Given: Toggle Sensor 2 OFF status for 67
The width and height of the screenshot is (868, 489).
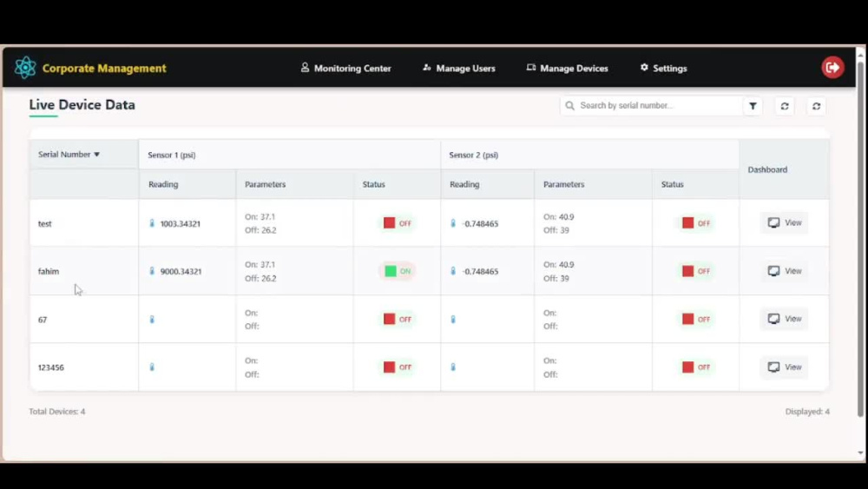Looking at the screenshot, I should (696, 319).
